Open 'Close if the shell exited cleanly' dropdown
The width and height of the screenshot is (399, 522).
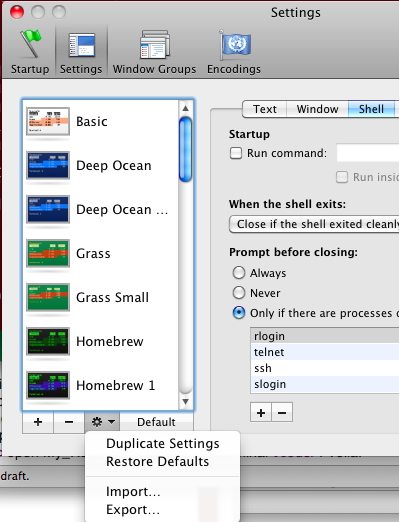point(314,224)
